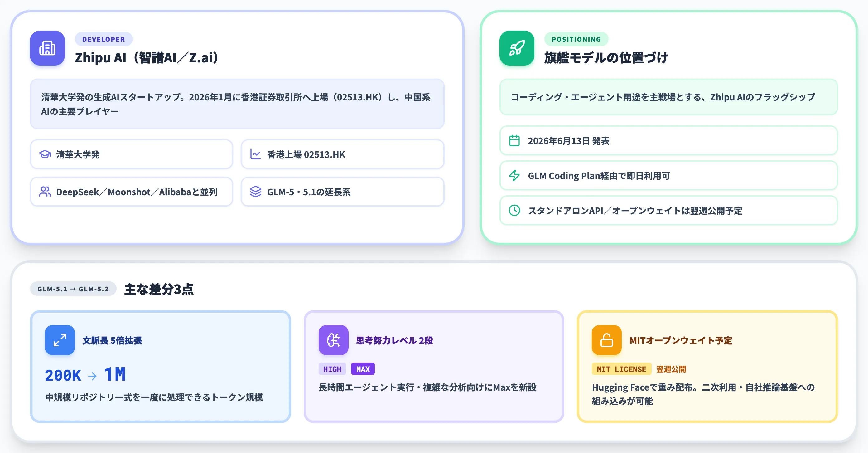Click the MIT LICENSE tag

coord(621,369)
